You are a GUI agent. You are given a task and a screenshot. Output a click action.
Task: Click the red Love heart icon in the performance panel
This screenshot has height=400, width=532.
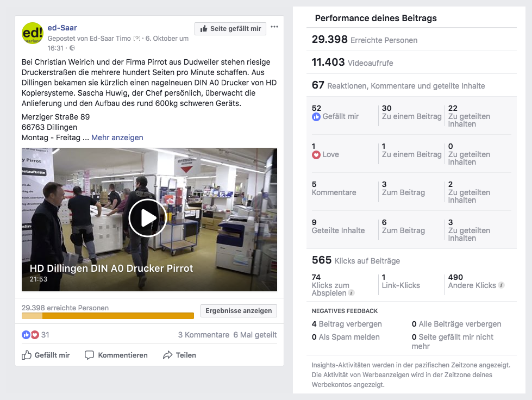[x=316, y=155]
